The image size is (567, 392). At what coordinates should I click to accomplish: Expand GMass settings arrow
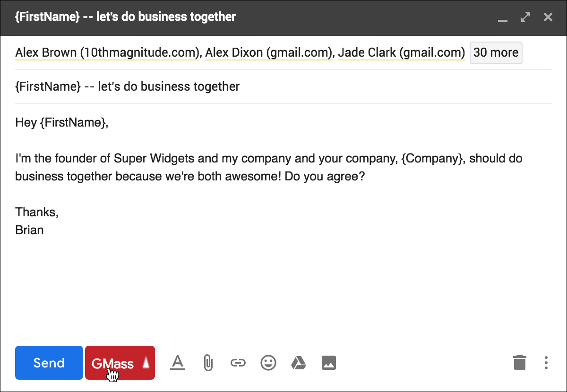(x=146, y=363)
